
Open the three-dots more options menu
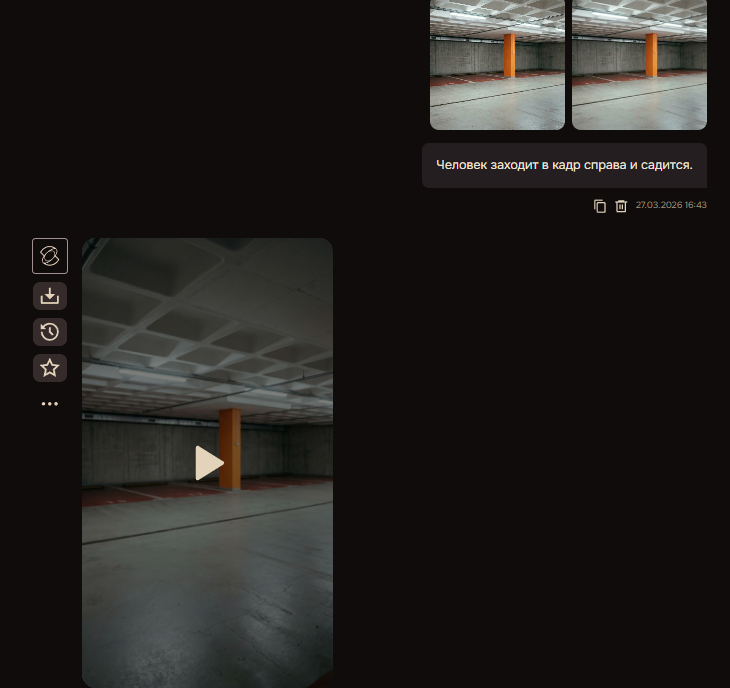click(50, 404)
